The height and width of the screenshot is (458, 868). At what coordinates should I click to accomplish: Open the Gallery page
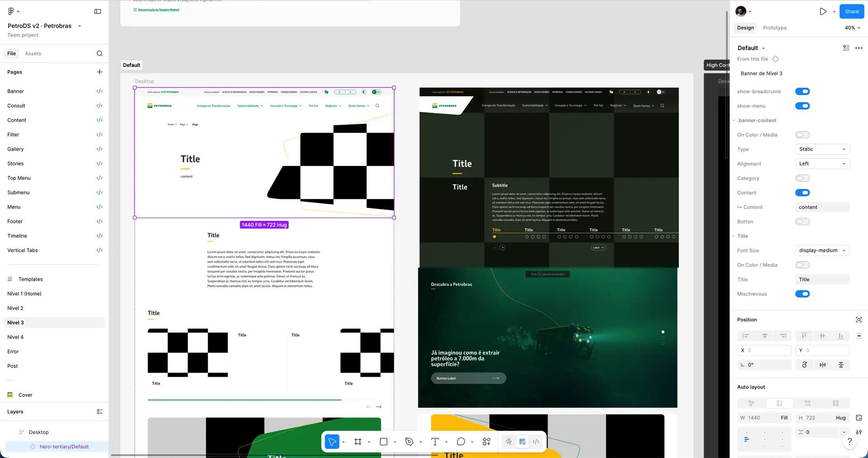coord(54,149)
